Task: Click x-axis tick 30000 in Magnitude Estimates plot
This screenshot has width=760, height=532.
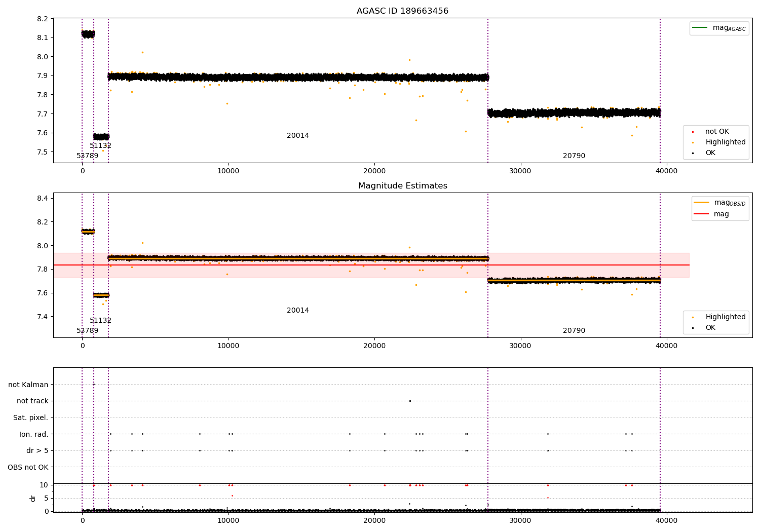Action: point(520,346)
